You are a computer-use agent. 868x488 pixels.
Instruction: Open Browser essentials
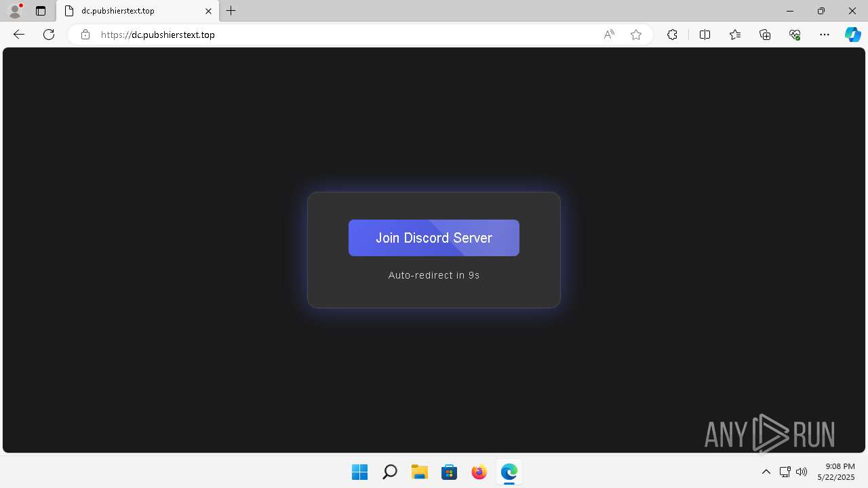coord(795,35)
